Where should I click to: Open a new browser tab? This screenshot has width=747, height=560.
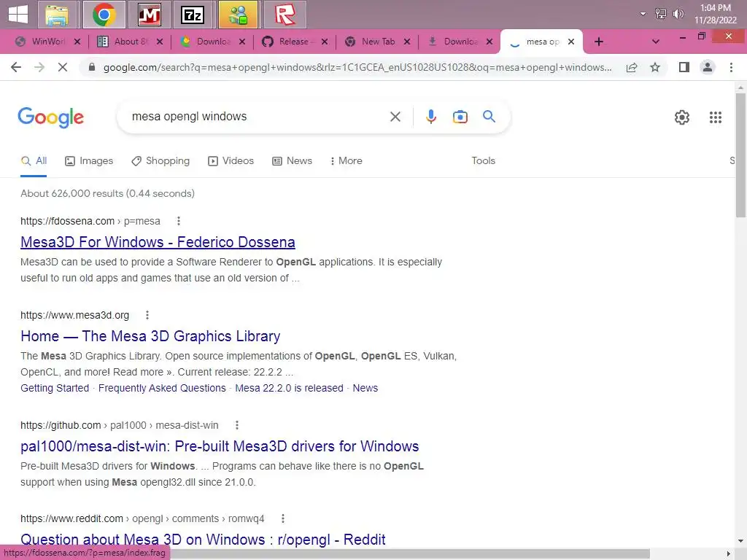(x=599, y=42)
